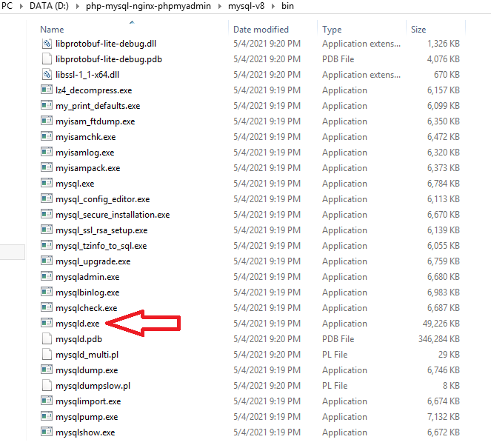Click the mysql_tzinfo_to_sql.exe icon
The image size is (491, 448).
(47, 246)
